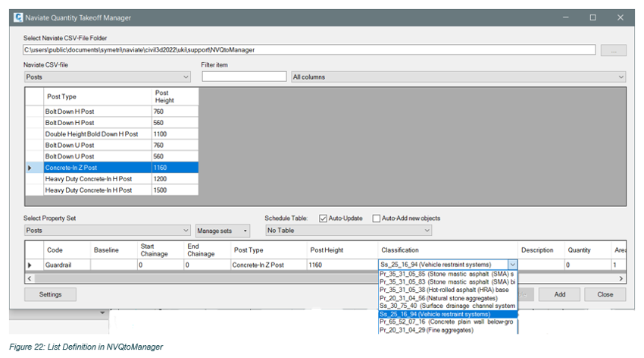The height and width of the screenshot is (358, 644).
Task: Select Heavy Duty Concrete-In H Post 1200 row
Action: 111,179
